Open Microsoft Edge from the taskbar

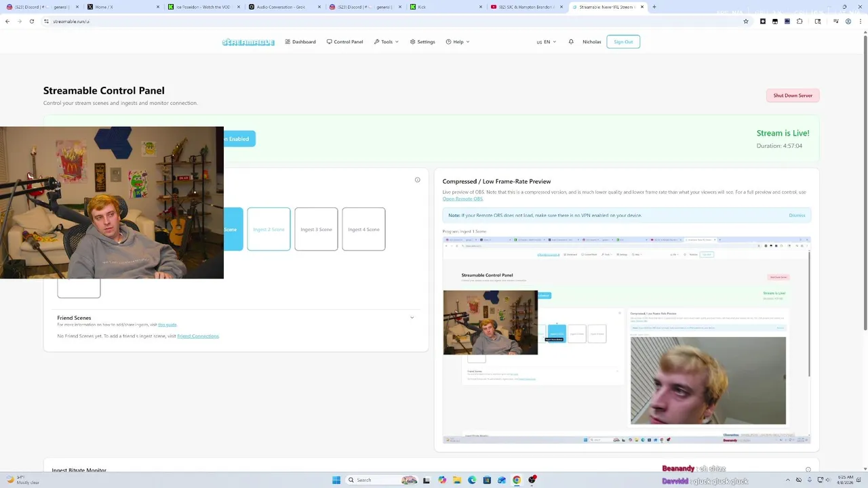point(472,480)
